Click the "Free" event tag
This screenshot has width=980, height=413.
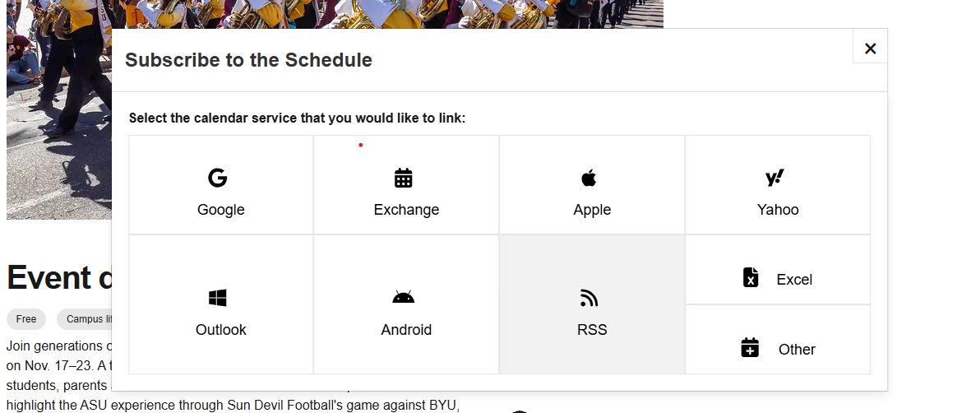click(x=26, y=319)
